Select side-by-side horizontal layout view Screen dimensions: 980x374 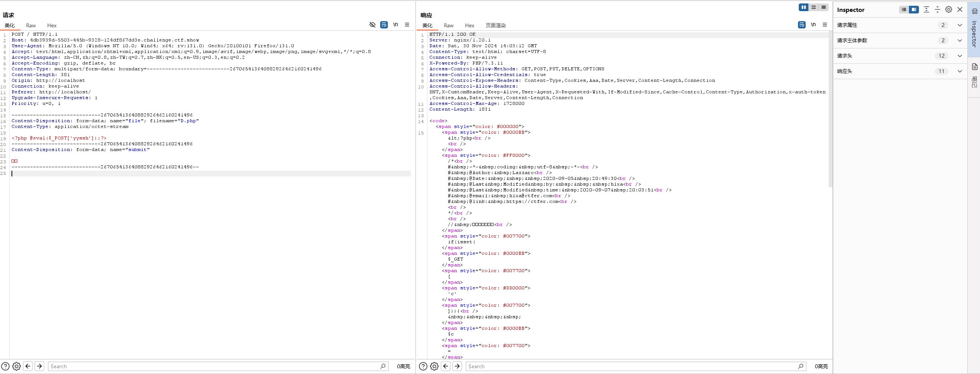pos(804,7)
